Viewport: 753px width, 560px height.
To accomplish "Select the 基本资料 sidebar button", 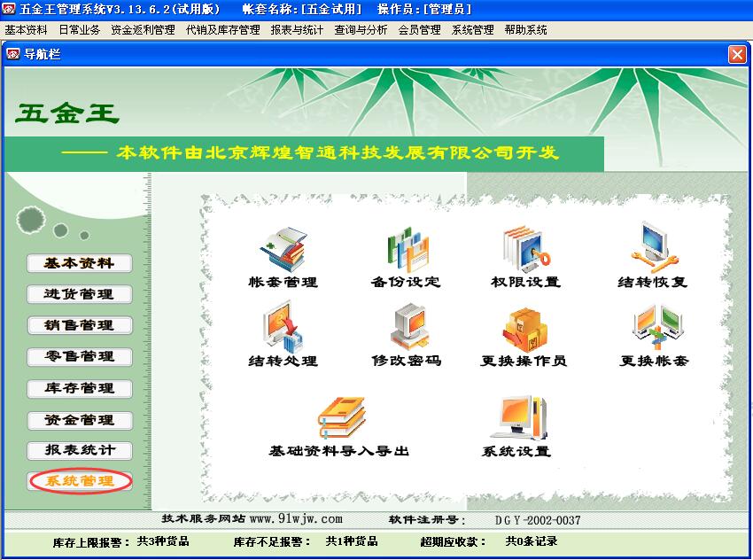I will (x=79, y=263).
